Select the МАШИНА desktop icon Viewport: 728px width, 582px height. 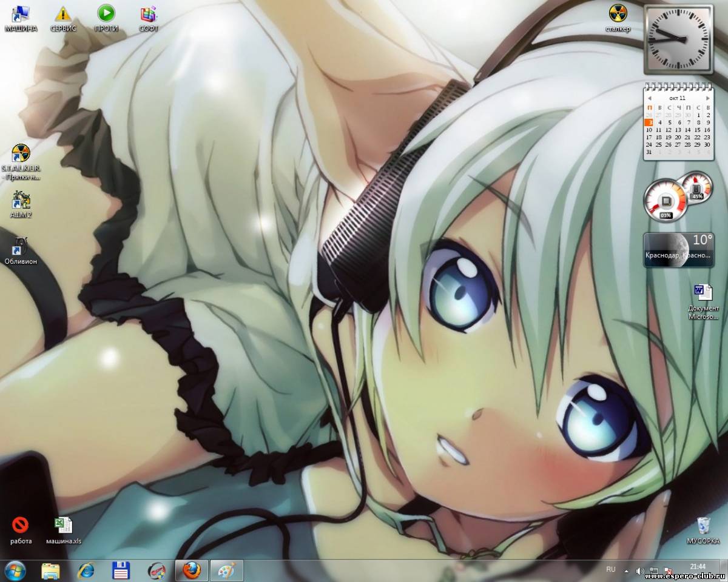[21, 18]
